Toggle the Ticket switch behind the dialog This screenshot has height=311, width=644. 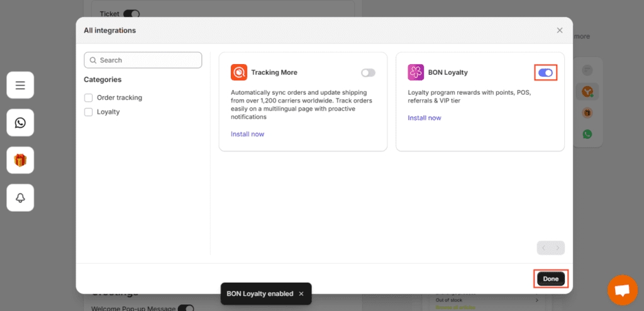pos(131,14)
